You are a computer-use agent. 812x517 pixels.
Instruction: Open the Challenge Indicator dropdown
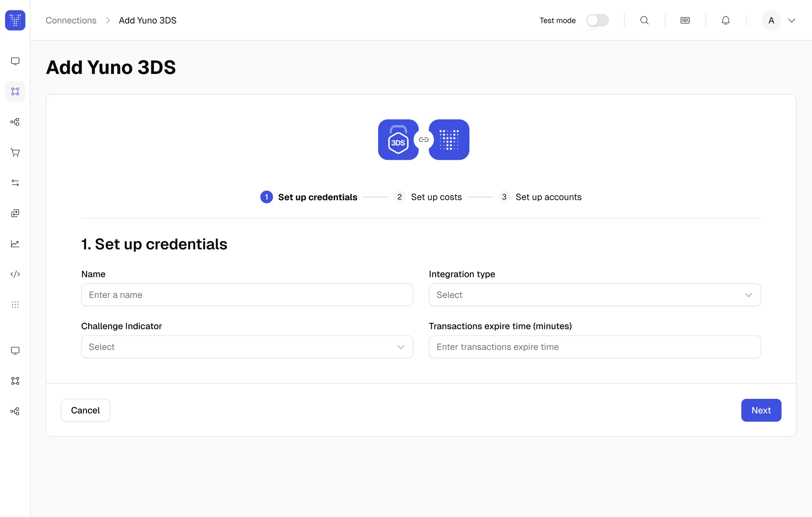coord(247,347)
